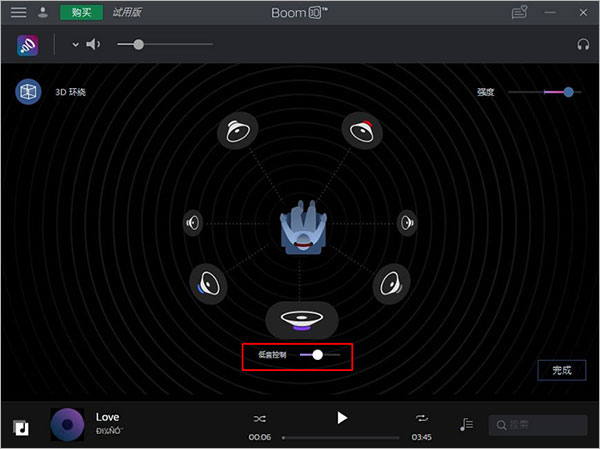Image resolution: width=600 pixels, height=449 pixels.
Task: Toggle the 3D surround cube icon
Action: [28, 92]
